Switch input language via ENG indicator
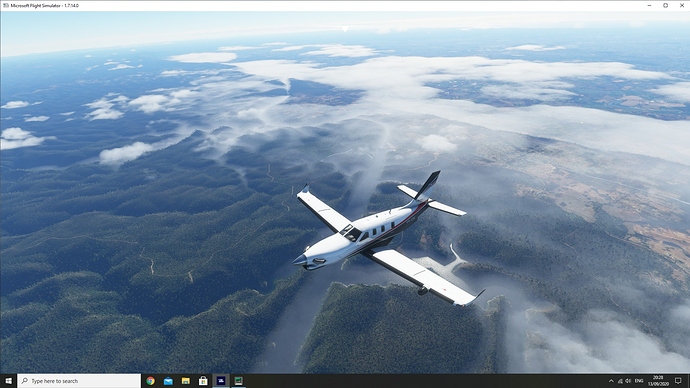Screen dimensions: 690x388 (639, 381)
